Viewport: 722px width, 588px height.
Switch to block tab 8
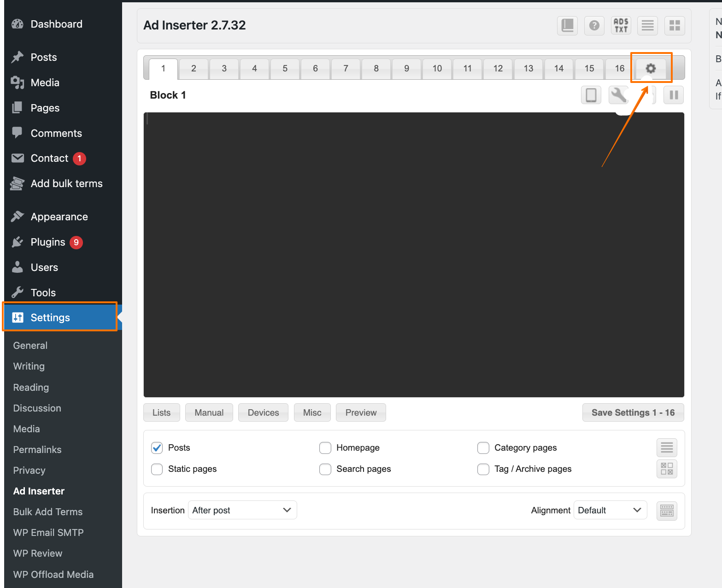click(376, 69)
